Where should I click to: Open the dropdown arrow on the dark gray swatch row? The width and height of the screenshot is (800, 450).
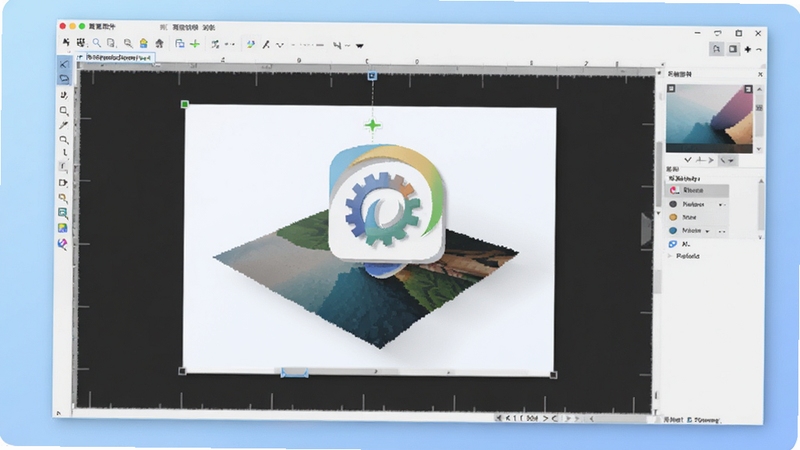click(722, 205)
